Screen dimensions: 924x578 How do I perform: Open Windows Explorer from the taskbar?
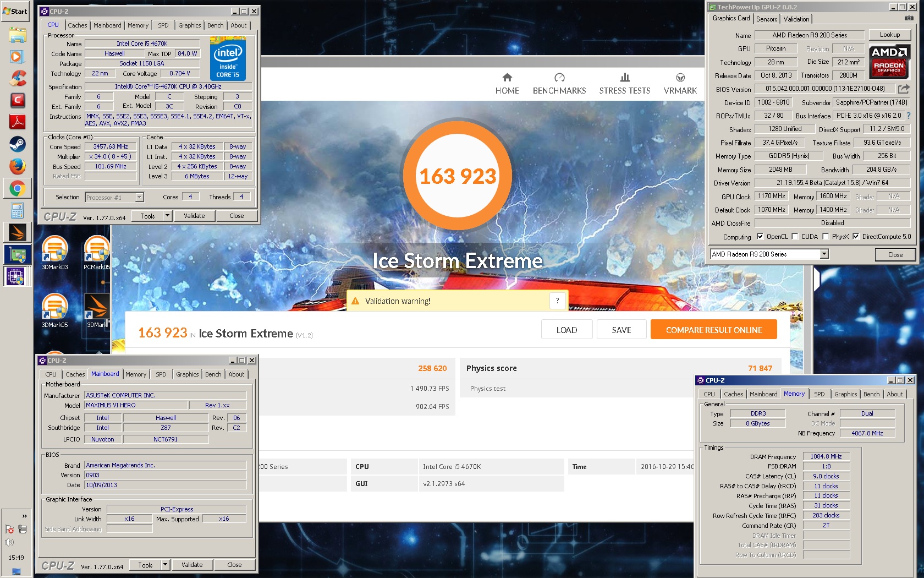17,35
